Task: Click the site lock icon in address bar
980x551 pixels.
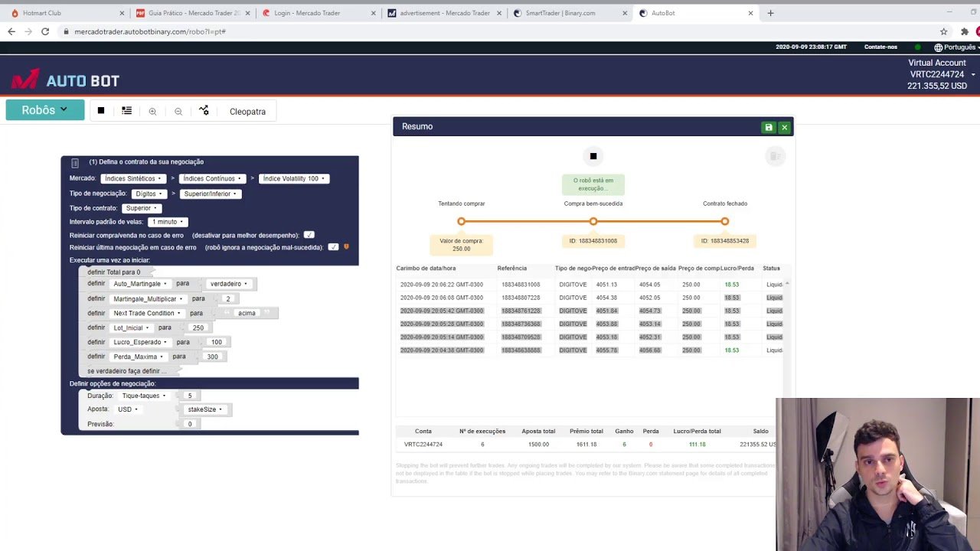Action: [67, 31]
